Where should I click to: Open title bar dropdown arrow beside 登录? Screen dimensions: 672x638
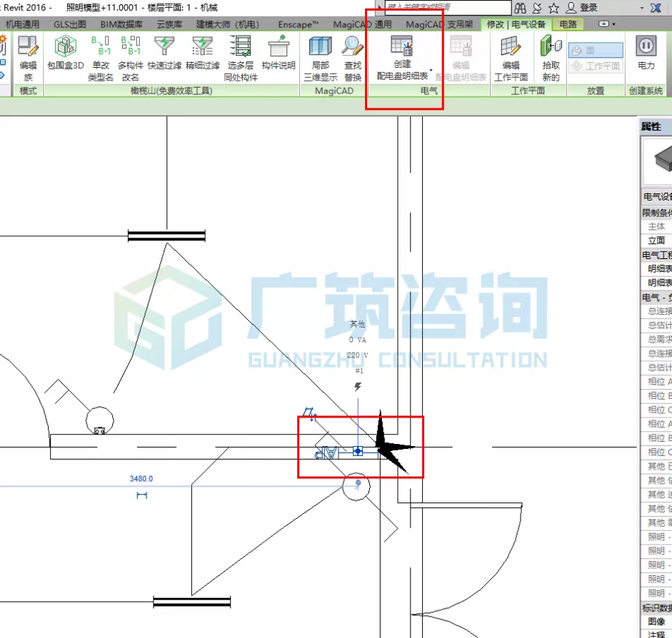[x=642, y=8]
